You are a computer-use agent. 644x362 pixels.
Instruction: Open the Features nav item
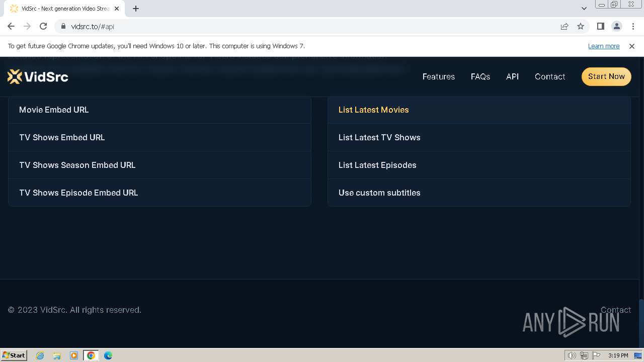(439, 76)
